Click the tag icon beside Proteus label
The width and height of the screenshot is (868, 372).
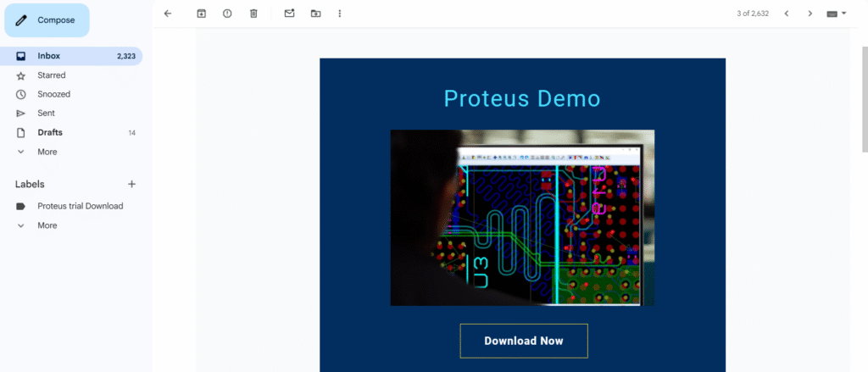pos(21,206)
